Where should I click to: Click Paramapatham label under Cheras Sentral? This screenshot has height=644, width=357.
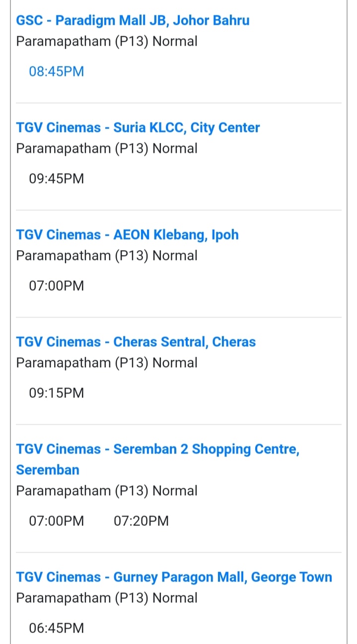pos(107,363)
